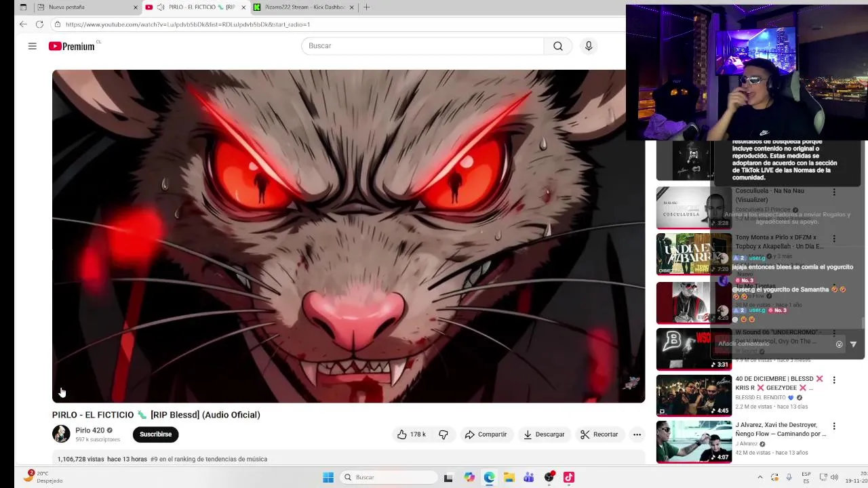Open options menu for J Alvarez video
Image resolution: width=868 pixels, height=488 pixels.
pos(834,426)
